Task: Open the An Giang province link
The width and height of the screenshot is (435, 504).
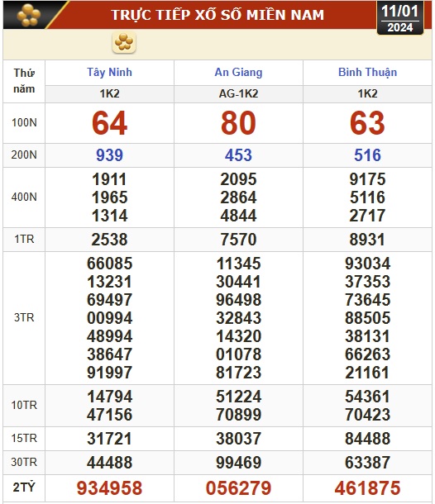Action: pyautogui.click(x=238, y=73)
